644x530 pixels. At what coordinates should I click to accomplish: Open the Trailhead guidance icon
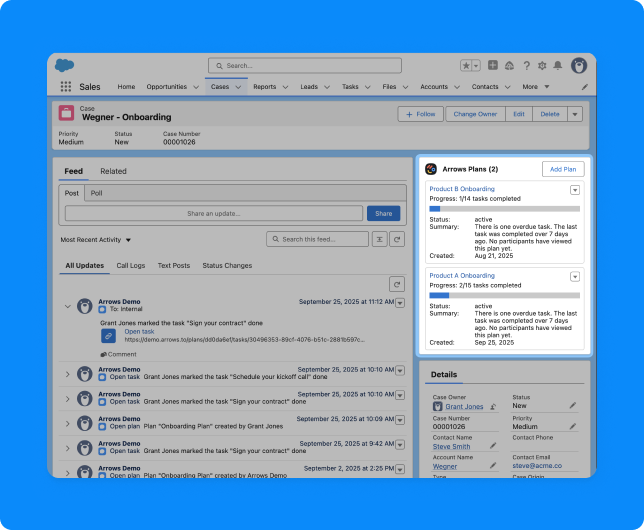[509, 65]
